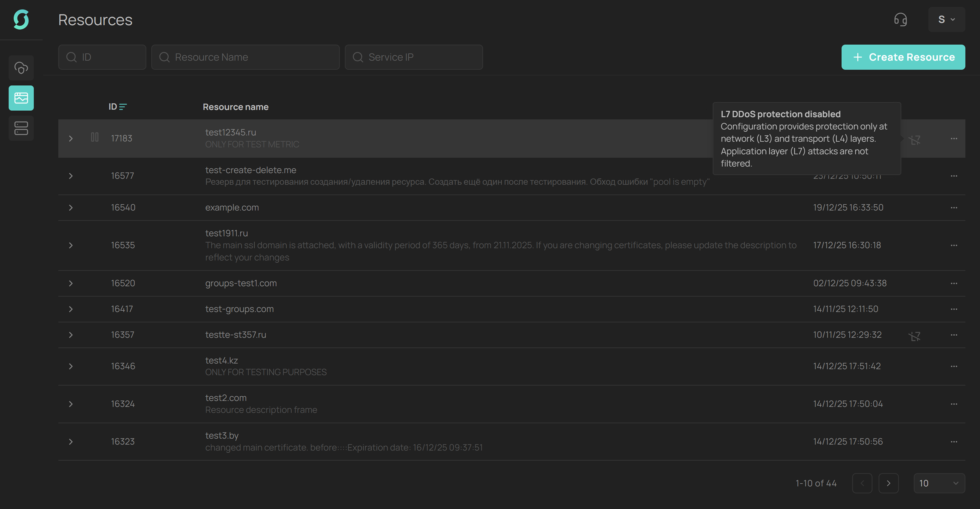Viewport: 980px width, 509px height.
Task: Open three-dot menu for test3.by row
Action: point(953,442)
